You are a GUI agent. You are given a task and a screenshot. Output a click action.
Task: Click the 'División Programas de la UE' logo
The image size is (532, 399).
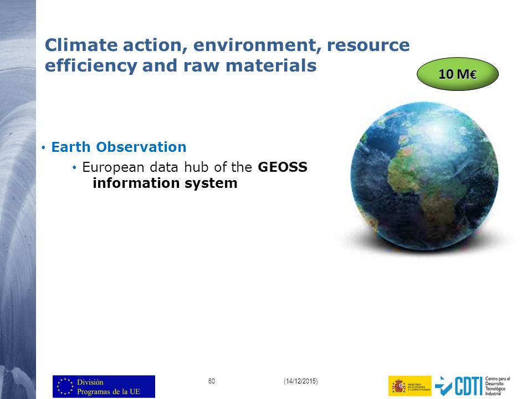(x=104, y=386)
